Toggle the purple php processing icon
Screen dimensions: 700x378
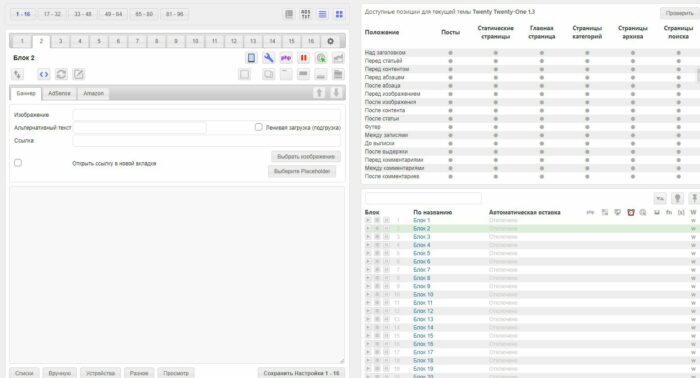point(286,58)
